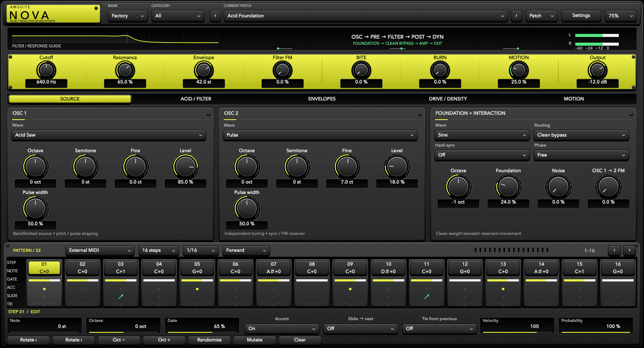Click the Filter FM knob
The width and height of the screenshot is (644, 348).
[x=282, y=70]
